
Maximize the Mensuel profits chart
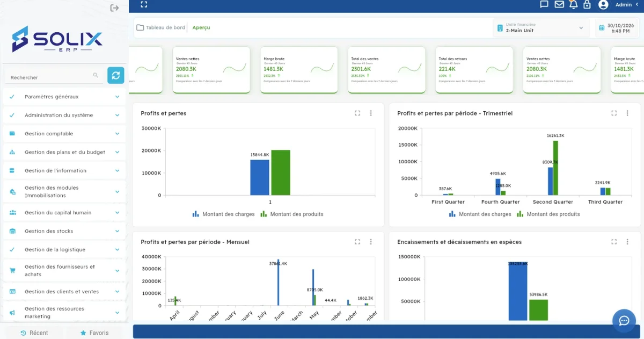(x=357, y=242)
